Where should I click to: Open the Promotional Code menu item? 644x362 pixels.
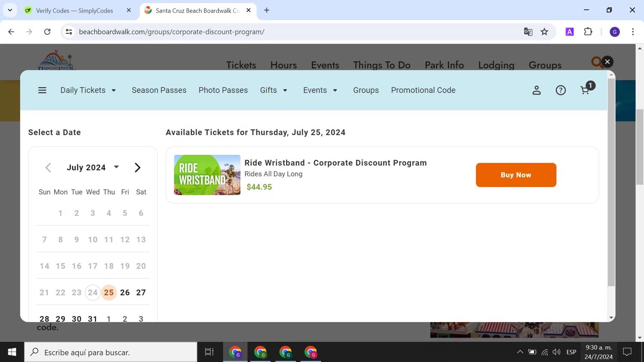click(423, 90)
